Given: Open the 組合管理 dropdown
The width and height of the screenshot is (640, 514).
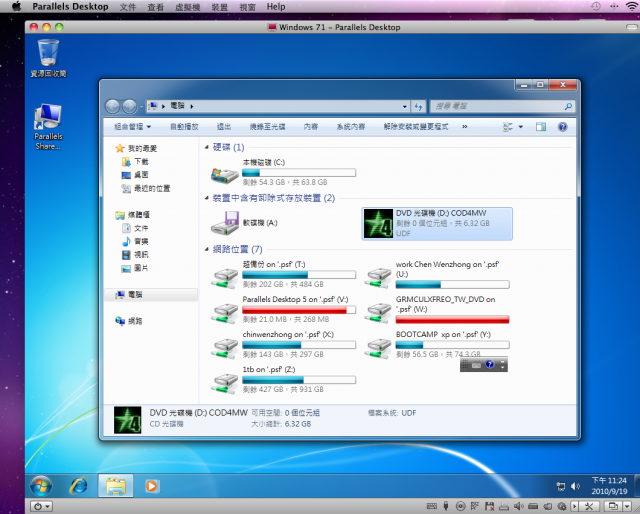Looking at the screenshot, I should pyautogui.click(x=132, y=127).
